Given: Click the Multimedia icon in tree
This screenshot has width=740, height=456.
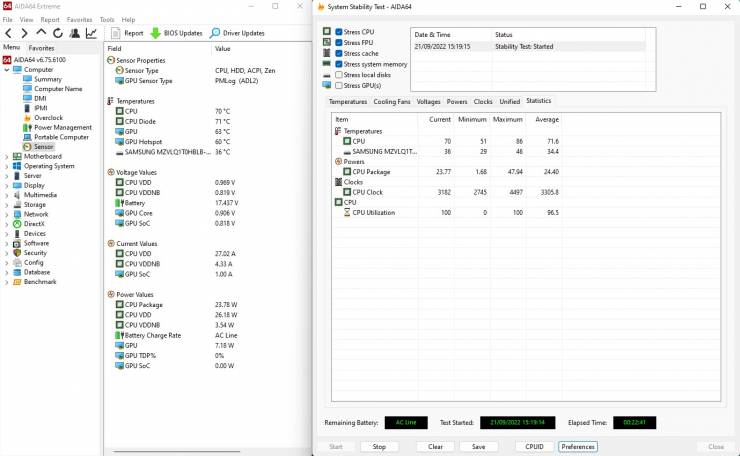Looking at the screenshot, I should pyautogui.click(x=17, y=195).
